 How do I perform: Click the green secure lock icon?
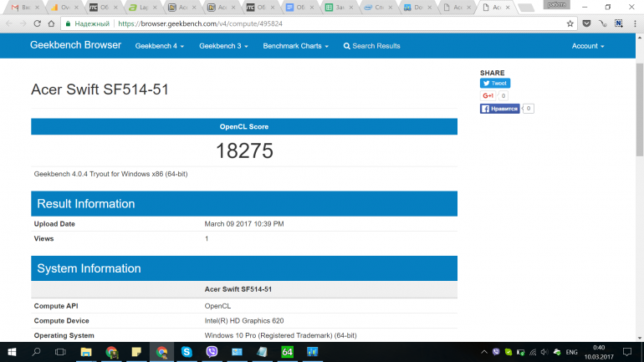[69, 23]
